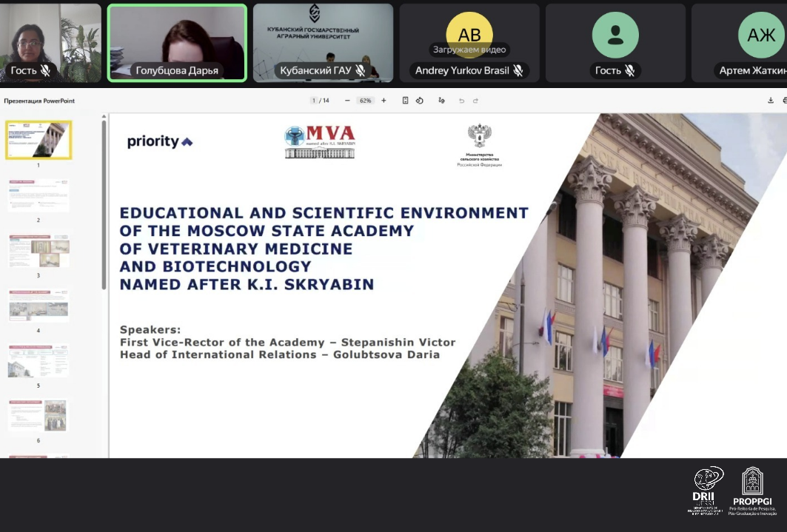This screenshot has height=532, width=787.
Task: Edit the page number field
Action: click(314, 101)
